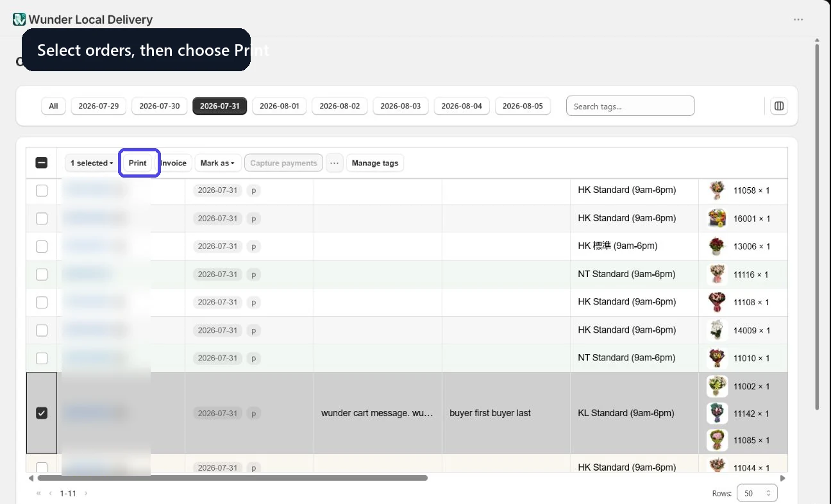The height and width of the screenshot is (504, 831).
Task: Check the row with item 11108
Action: (42, 302)
